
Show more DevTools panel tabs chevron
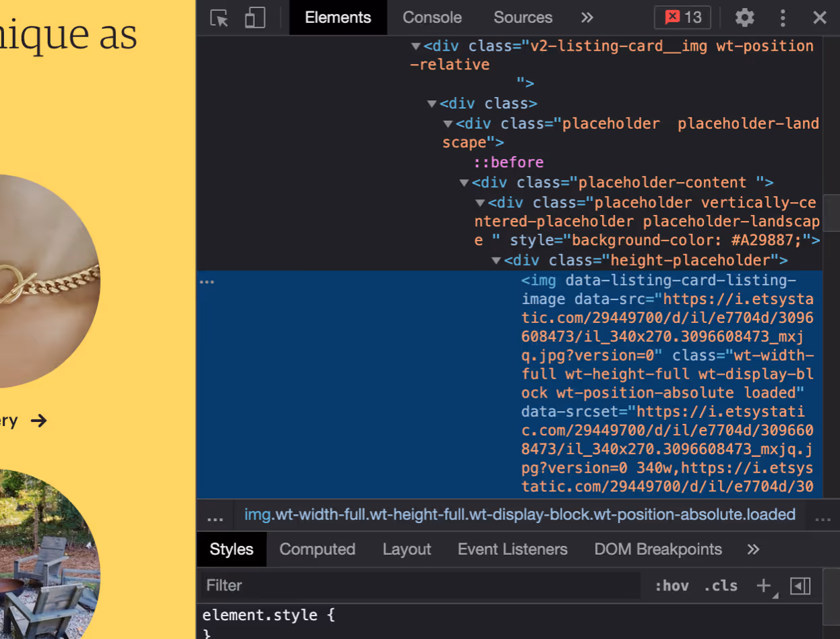click(587, 18)
